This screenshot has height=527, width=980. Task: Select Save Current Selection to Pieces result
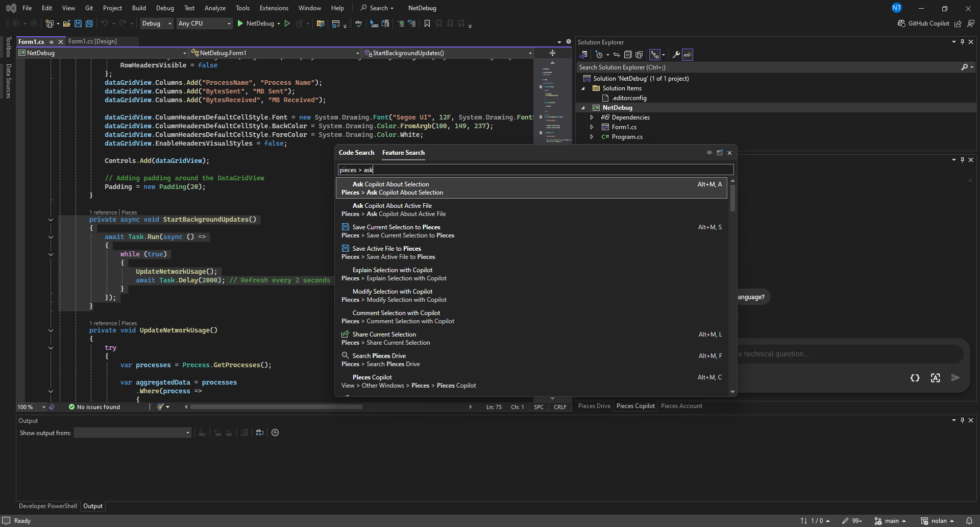531,231
